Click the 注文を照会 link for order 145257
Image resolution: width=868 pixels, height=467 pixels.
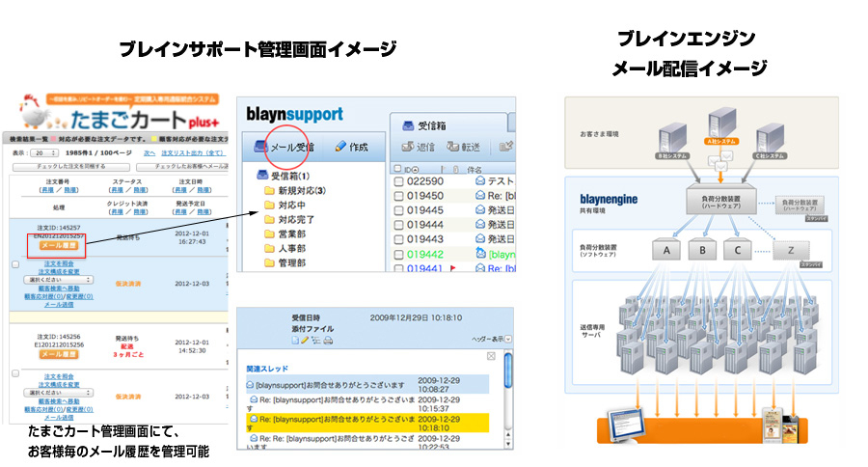[x=59, y=263]
